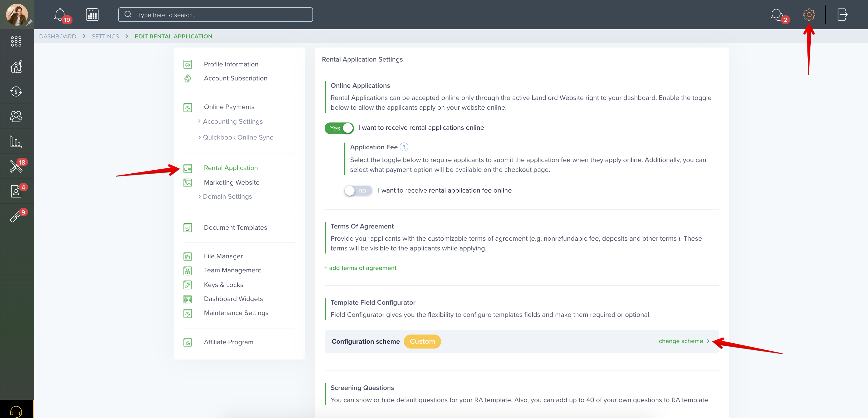Go to SETTINGS breadcrumb
This screenshot has width=868, height=418.
coord(105,36)
